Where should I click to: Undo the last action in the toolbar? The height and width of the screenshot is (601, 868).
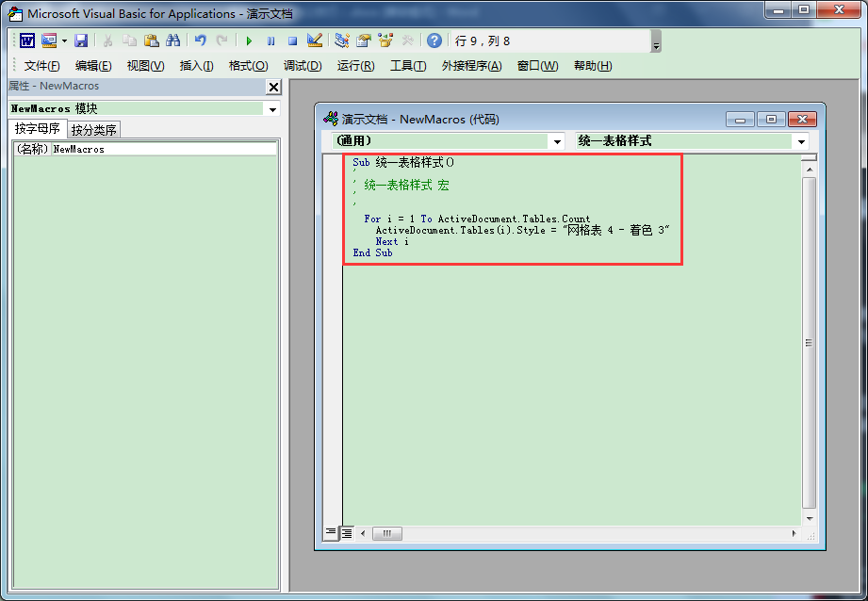pos(201,41)
